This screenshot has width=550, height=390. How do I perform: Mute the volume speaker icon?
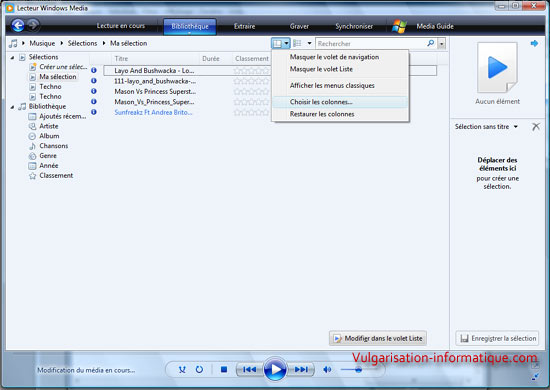[327, 369]
